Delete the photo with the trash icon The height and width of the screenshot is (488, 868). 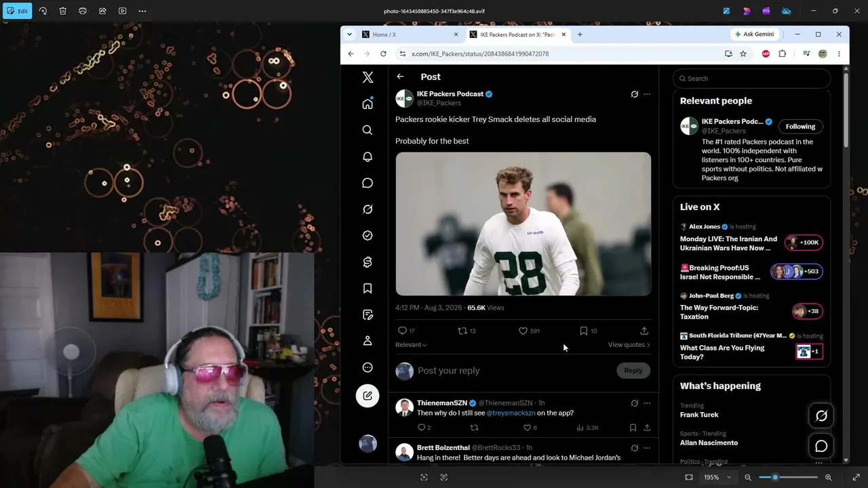coord(62,11)
